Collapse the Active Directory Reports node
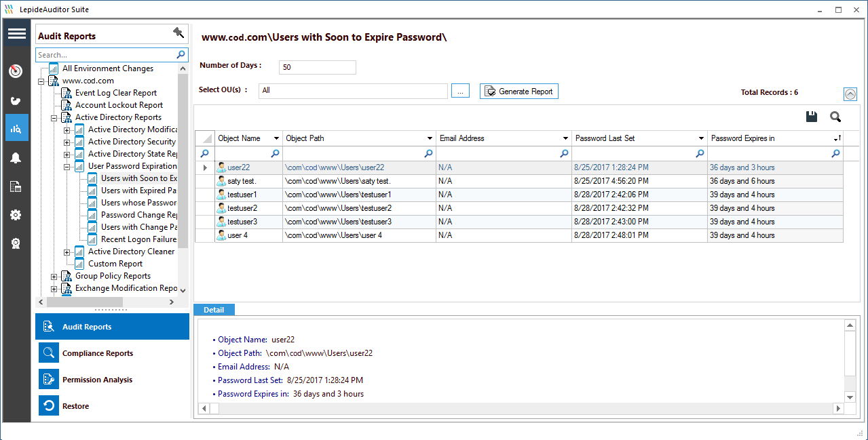This screenshot has height=440, width=868. pyautogui.click(x=54, y=117)
